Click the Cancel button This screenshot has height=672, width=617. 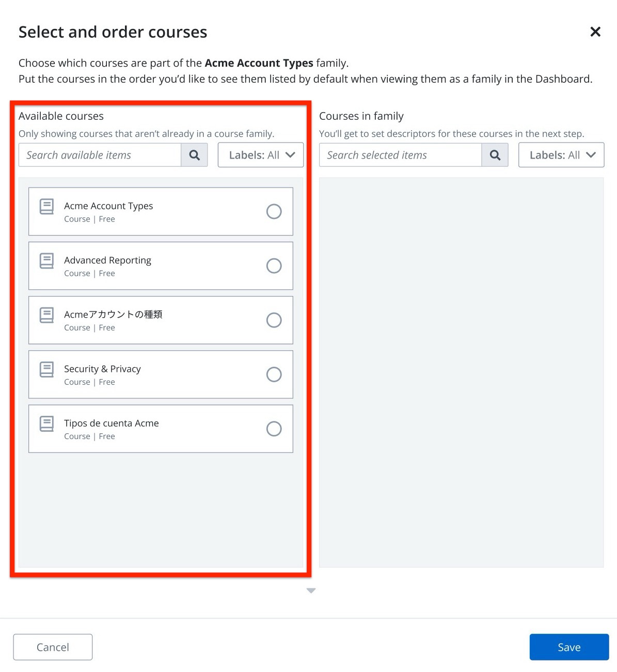coord(53,647)
